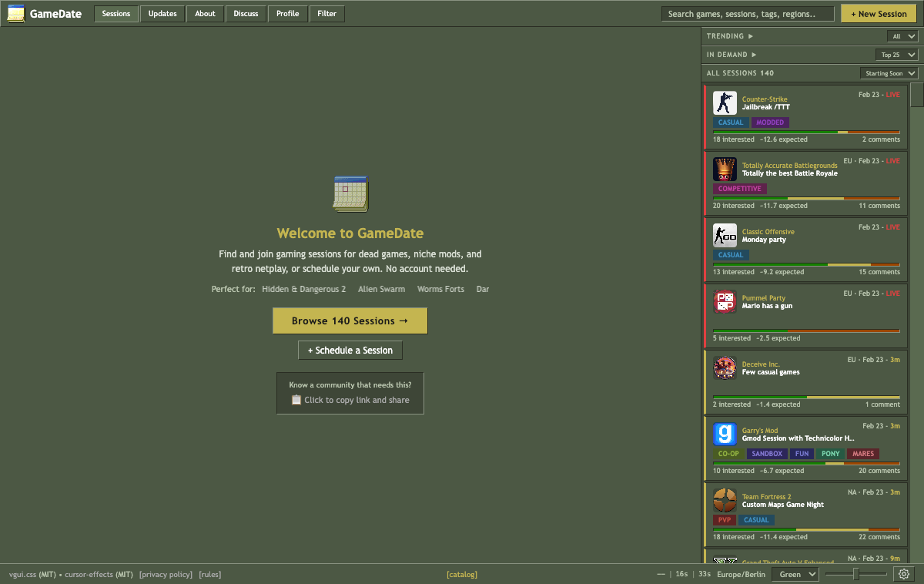Screen dimensions: 924x584
Task: Open the catalog link
Action: [x=462, y=574]
